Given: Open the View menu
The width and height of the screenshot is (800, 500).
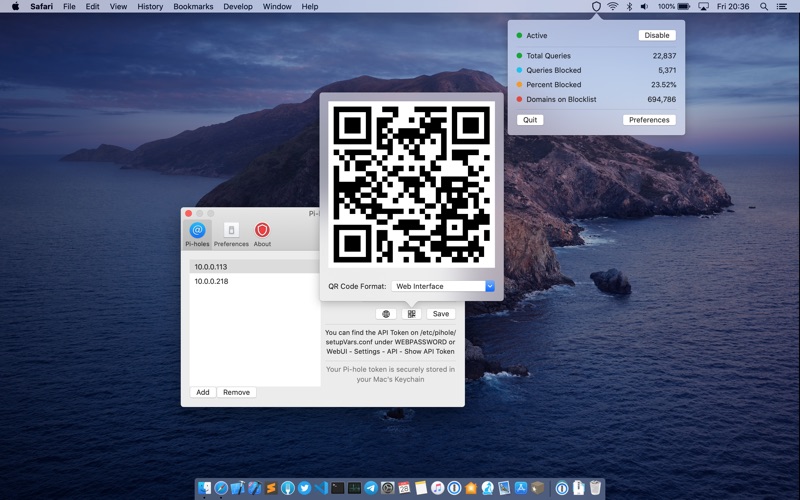Looking at the screenshot, I should click(118, 7).
